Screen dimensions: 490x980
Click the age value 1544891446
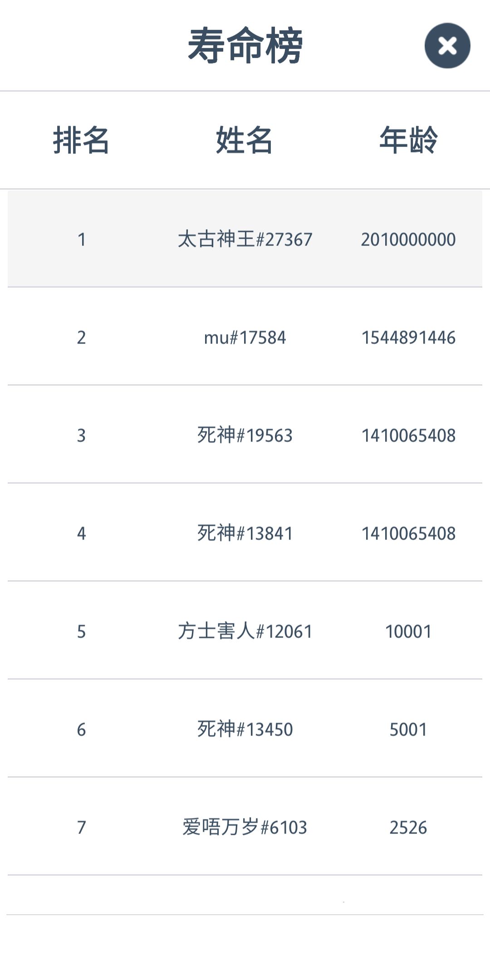click(408, 337)
